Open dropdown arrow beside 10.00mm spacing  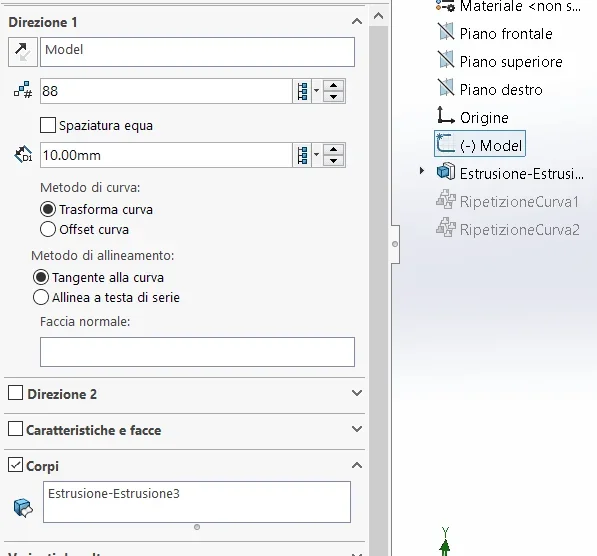(x=316, y=155)
